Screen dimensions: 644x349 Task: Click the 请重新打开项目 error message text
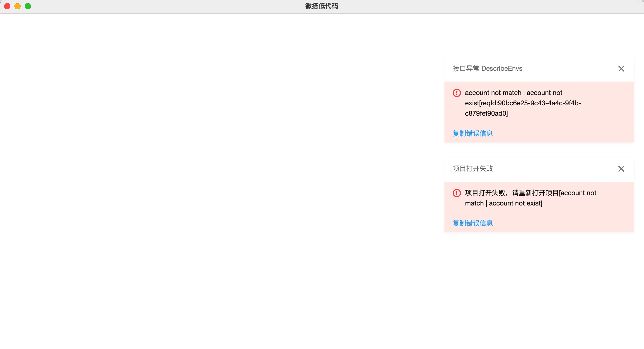pos(535,193)
